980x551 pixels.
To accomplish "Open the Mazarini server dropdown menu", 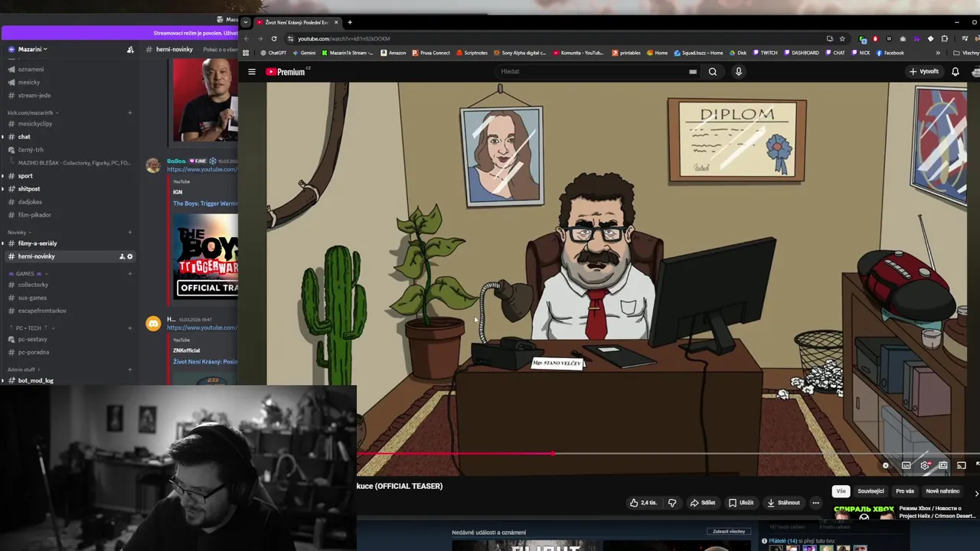I will [33, 49].
